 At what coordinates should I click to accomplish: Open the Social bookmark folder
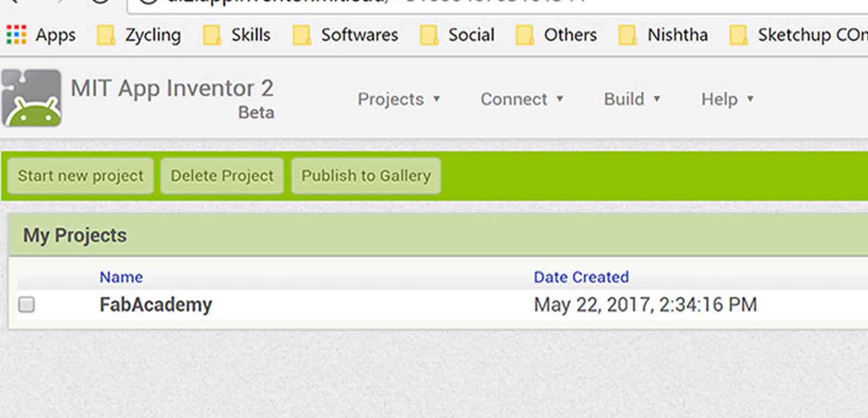(x=457, y=35)
